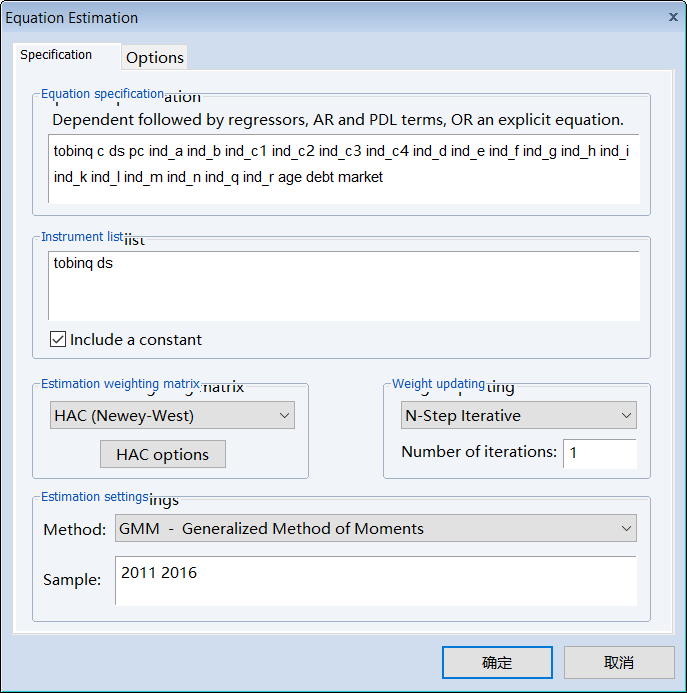Open the HAC (Newey-West) weighting matrix dropdown
The image size is (687, 693).
(x=172, y=415)
